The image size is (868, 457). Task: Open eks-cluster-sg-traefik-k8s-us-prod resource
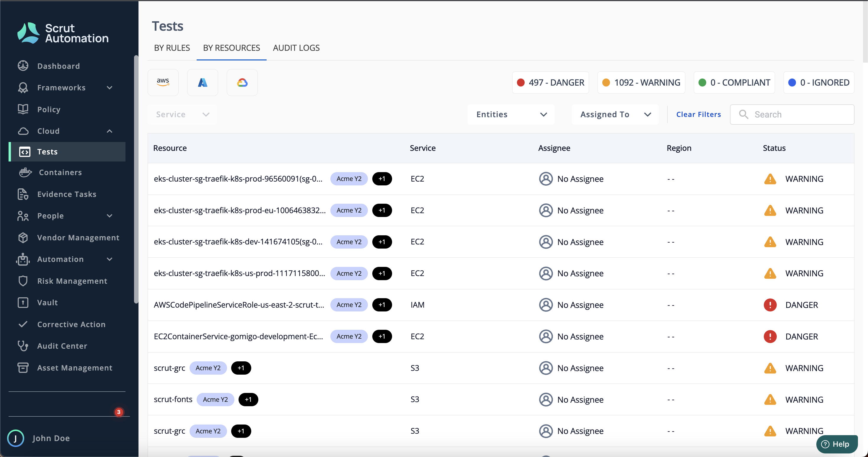[239, 273]
